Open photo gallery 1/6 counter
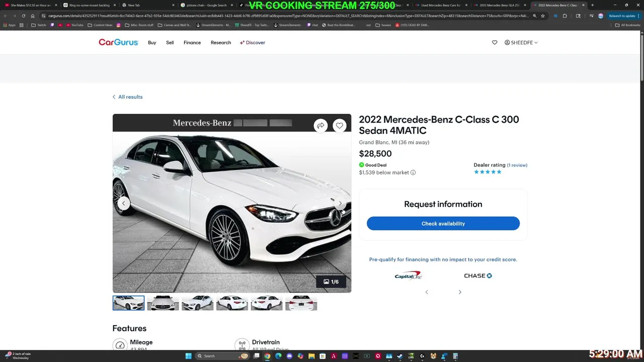This screenshot has height=362, width=644. (331, 282)
